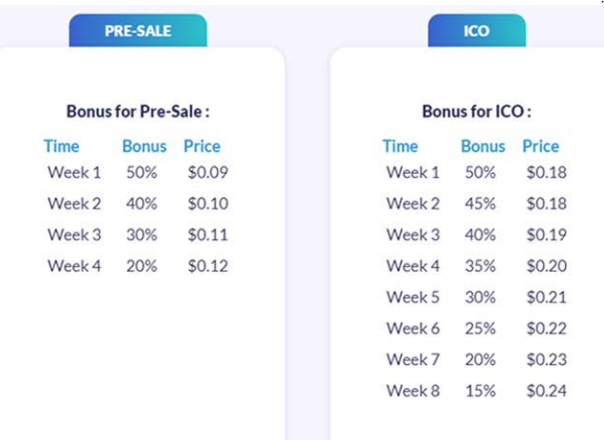Select Week 8 in the ICO table

click(413, 390)
